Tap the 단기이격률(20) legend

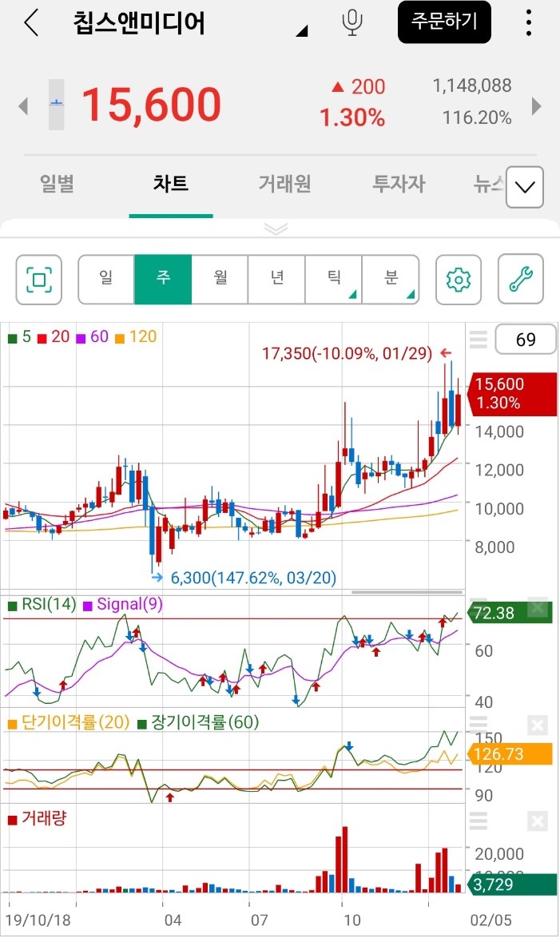pos(69,721)
